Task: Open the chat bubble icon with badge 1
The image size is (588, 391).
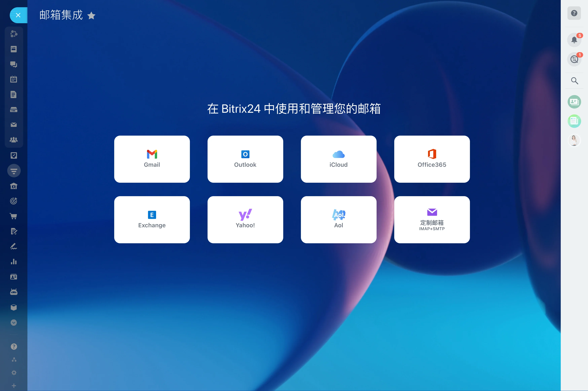Action: (574, 59)
